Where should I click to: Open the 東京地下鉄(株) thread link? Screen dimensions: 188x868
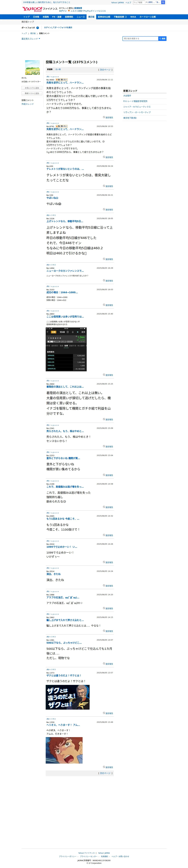click(130, 118)
